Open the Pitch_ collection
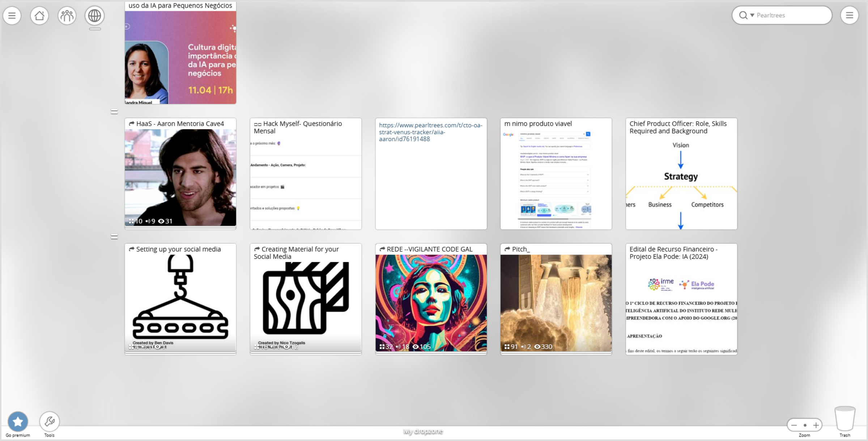The width and height of the screenshot is (868, 441). click(x=556, y=299)
